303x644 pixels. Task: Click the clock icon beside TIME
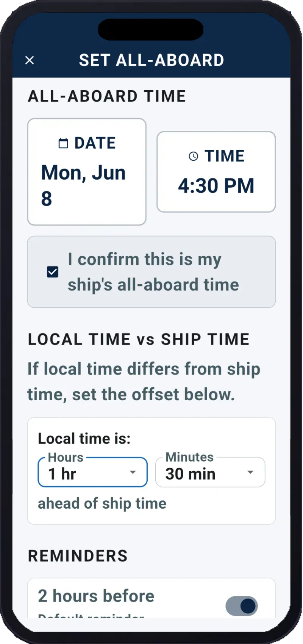193,156
